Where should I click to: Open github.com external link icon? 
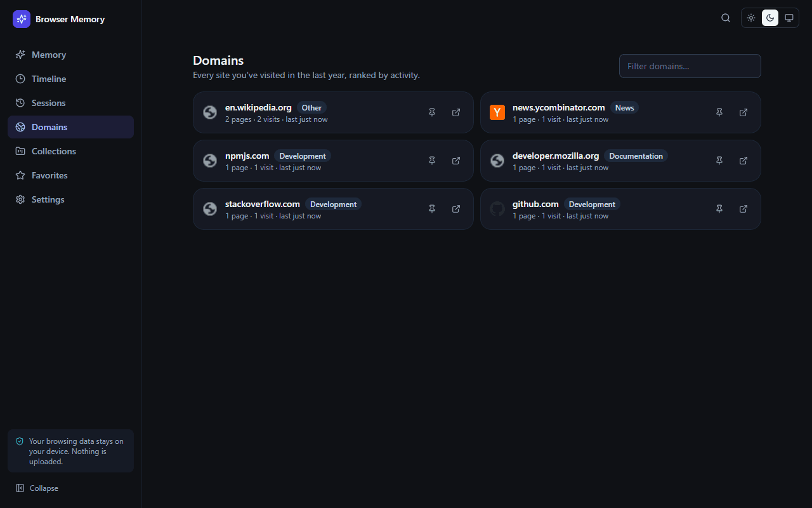pyautogui.click(x=743, y=209)
